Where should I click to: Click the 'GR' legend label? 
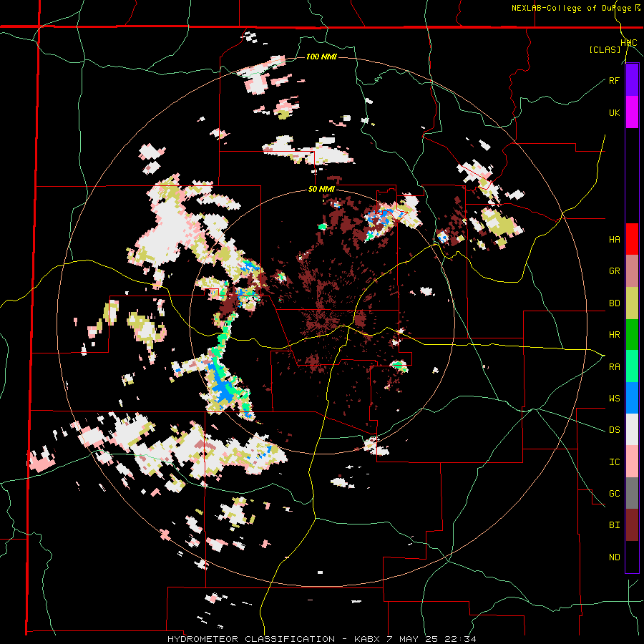[614, 271]
